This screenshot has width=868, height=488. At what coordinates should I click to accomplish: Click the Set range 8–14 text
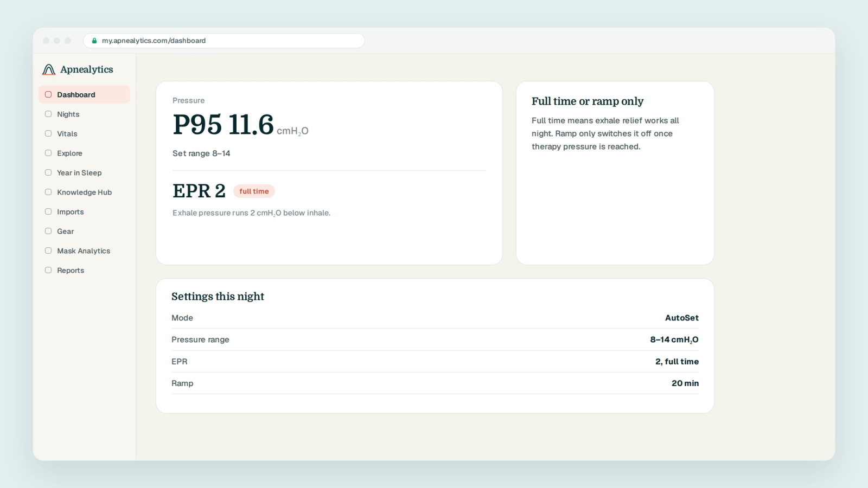[201, 153]
